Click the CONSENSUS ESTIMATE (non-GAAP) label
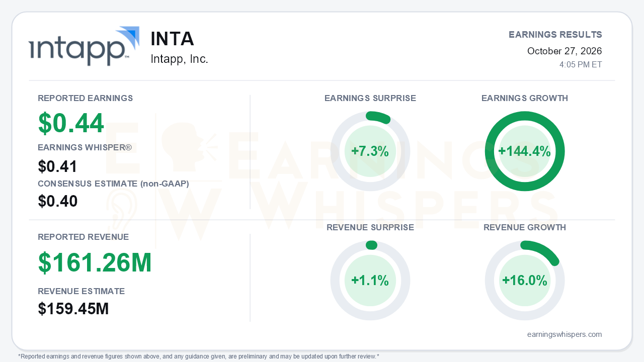The width and height of the screenshot is (644, 362). [x=113, y=184]
